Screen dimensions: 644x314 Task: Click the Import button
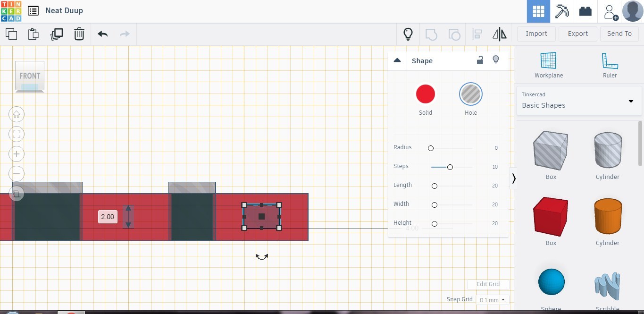[536, 34]
